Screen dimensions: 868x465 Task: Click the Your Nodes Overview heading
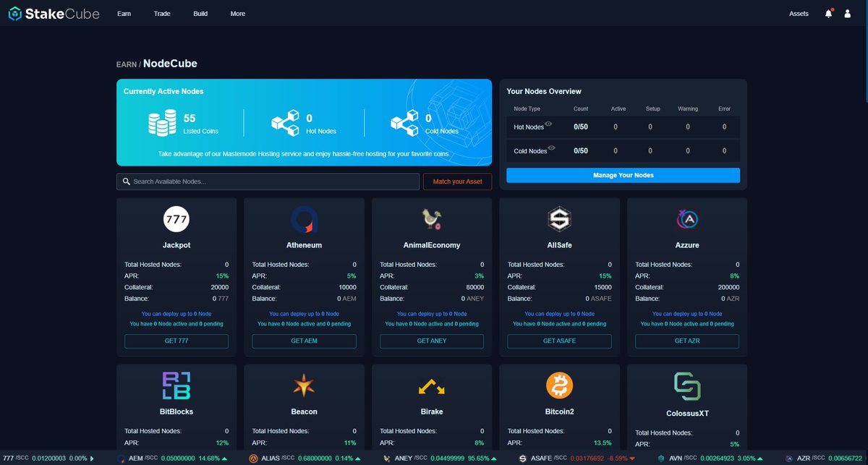[x=544, y=91]
